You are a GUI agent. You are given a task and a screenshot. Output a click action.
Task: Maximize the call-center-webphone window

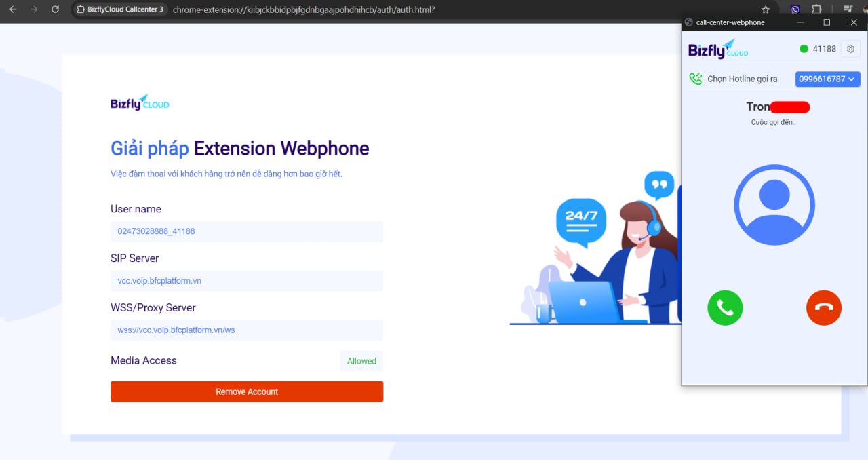(827, 22)
